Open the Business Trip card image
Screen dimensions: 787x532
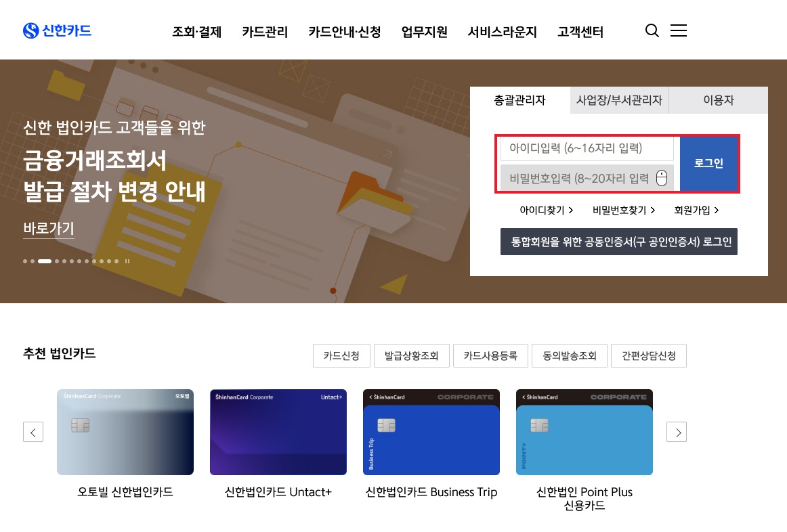tap(431, 433)
